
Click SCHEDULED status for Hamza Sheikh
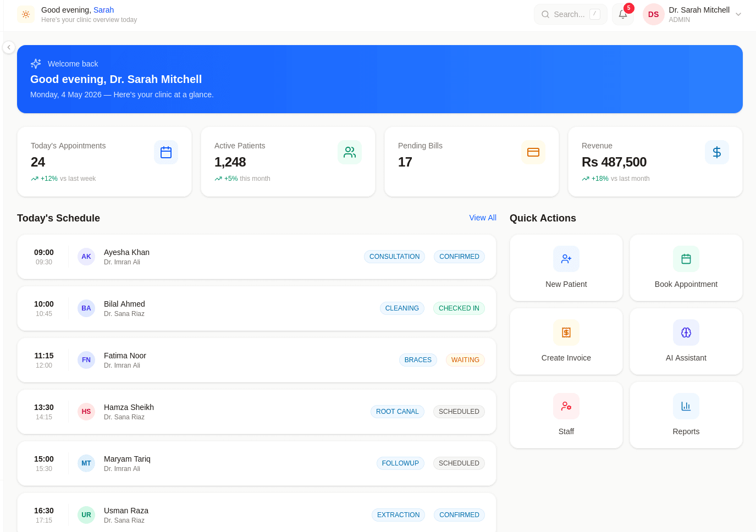(459, 412)
